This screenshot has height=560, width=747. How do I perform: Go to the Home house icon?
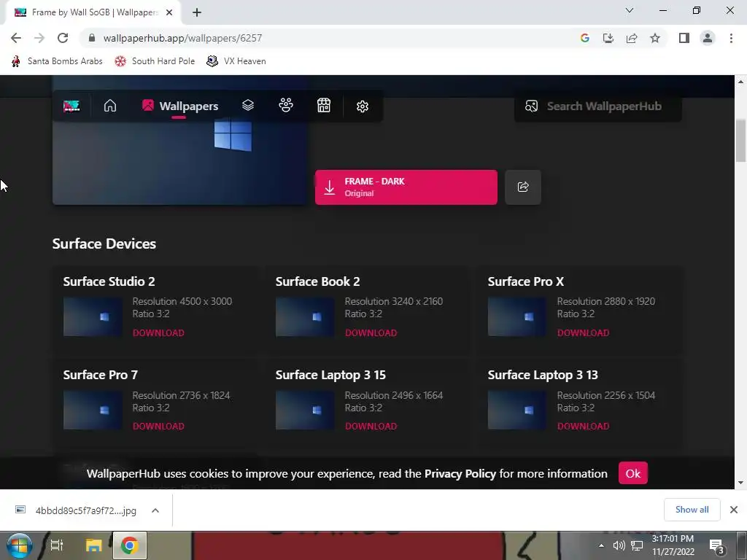tap(110, 106)
